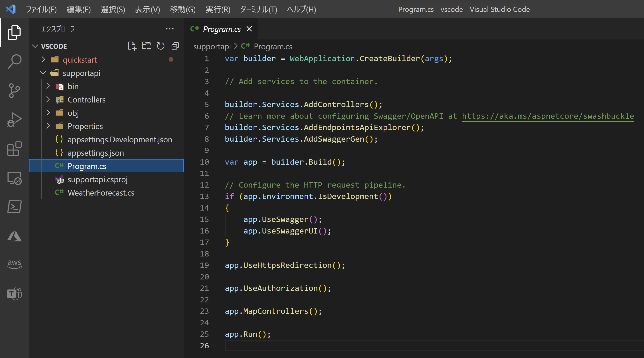Viewport: 644px width, 358px height.
Task: Open the Azure view in activity bar
Action: (x=14, y=236)
